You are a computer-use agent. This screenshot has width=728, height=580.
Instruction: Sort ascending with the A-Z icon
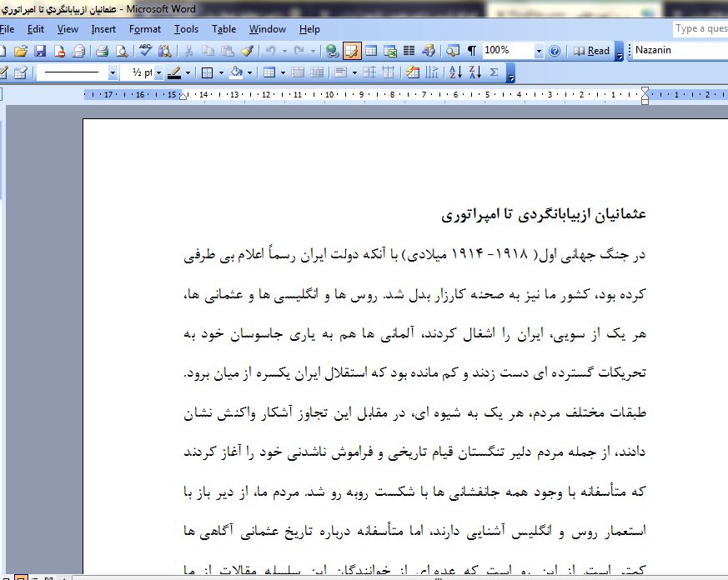click(x=455, y=72)
